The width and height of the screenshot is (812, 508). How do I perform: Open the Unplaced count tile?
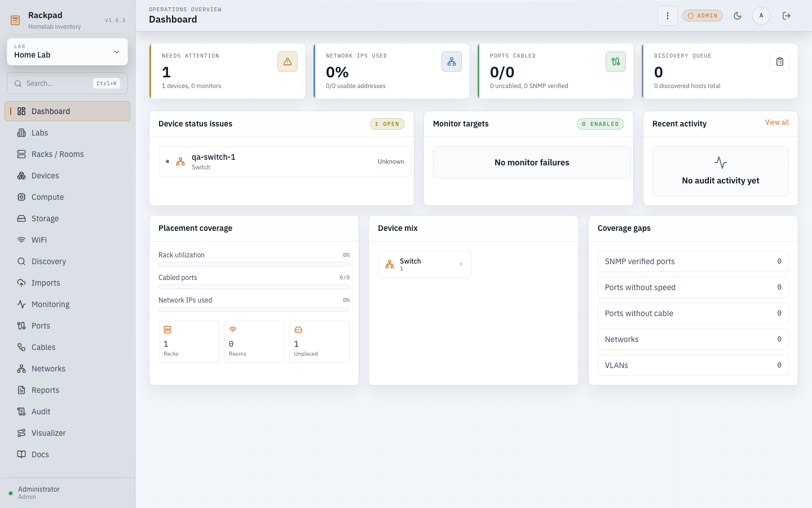(319, 341)
